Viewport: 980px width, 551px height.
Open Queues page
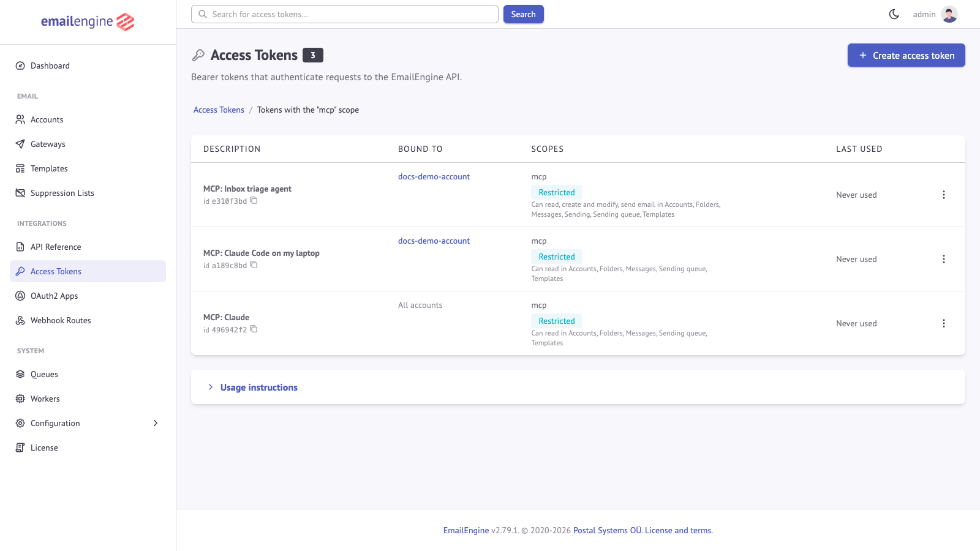click(88, 374)
